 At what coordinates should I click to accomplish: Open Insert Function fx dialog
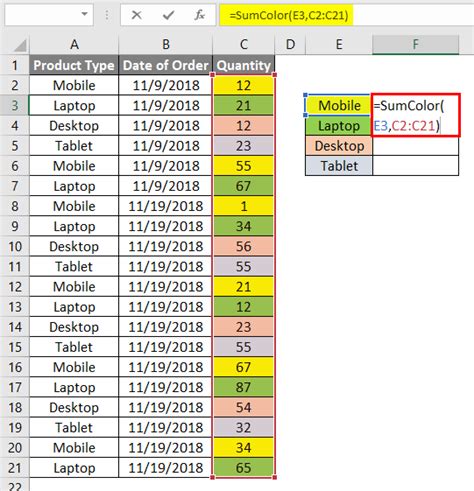(x=200, y=15)
